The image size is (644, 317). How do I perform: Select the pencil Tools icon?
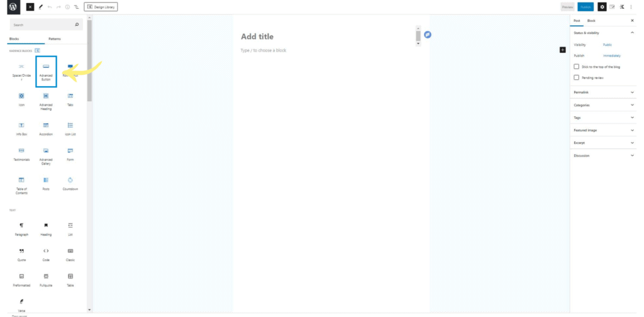click(x=40, y=7)
